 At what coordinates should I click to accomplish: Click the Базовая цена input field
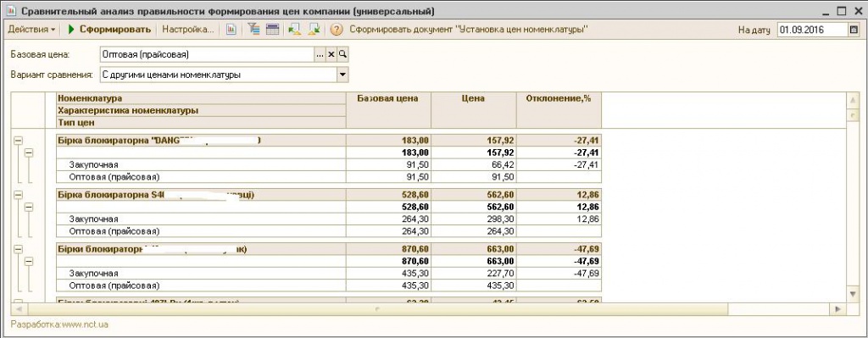tap(207, 54)
